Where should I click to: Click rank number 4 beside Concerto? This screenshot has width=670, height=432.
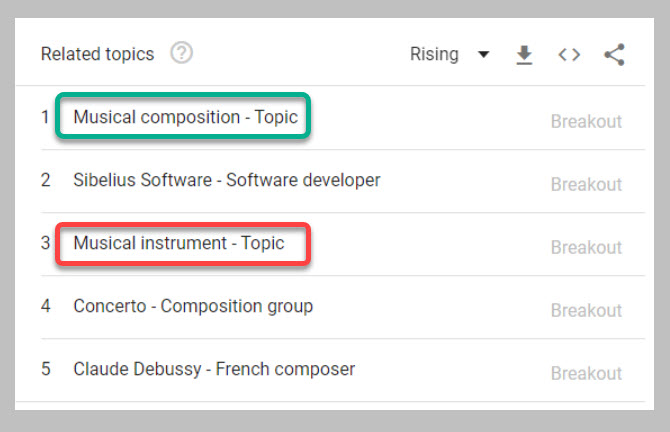pyautogui.click(x=46, y=306)
